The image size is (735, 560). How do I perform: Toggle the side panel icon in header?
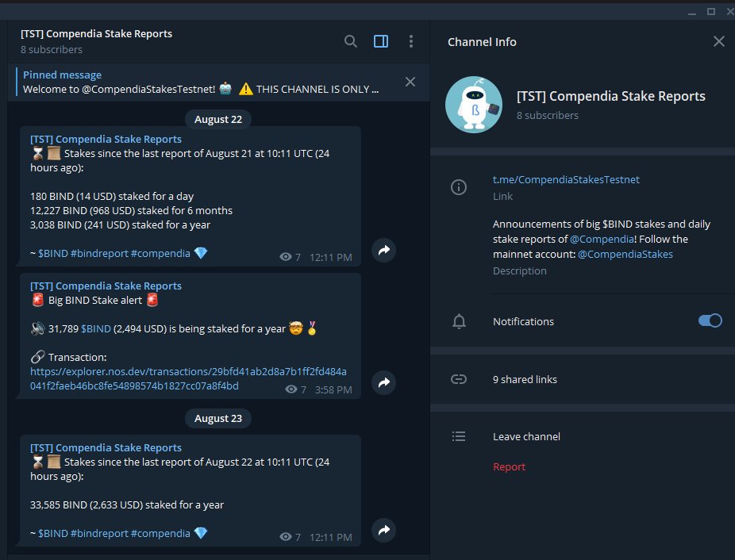[381, 42]
